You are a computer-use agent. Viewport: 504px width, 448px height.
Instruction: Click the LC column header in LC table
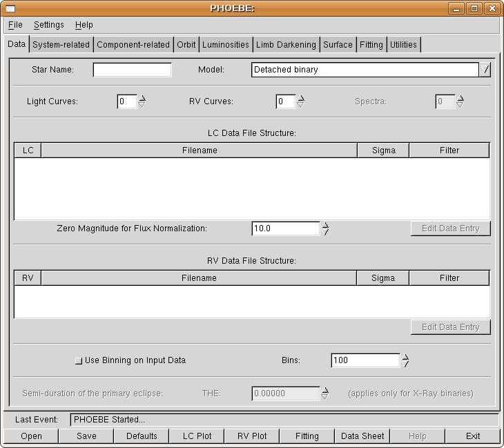coord(28,150)
